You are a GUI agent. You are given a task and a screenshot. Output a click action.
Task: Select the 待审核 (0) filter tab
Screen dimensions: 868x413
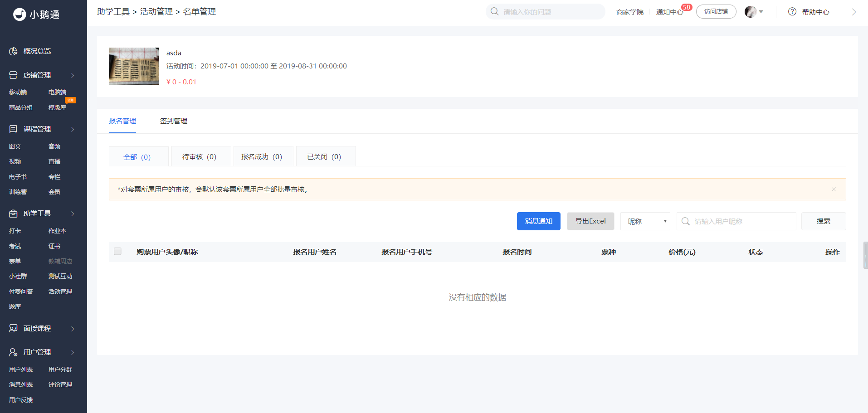200,156
